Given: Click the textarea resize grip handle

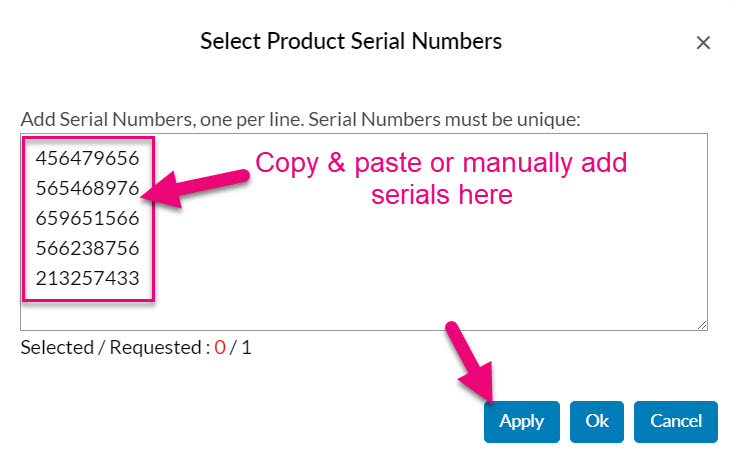Looking at the screenshot, I should coord(702,325).
